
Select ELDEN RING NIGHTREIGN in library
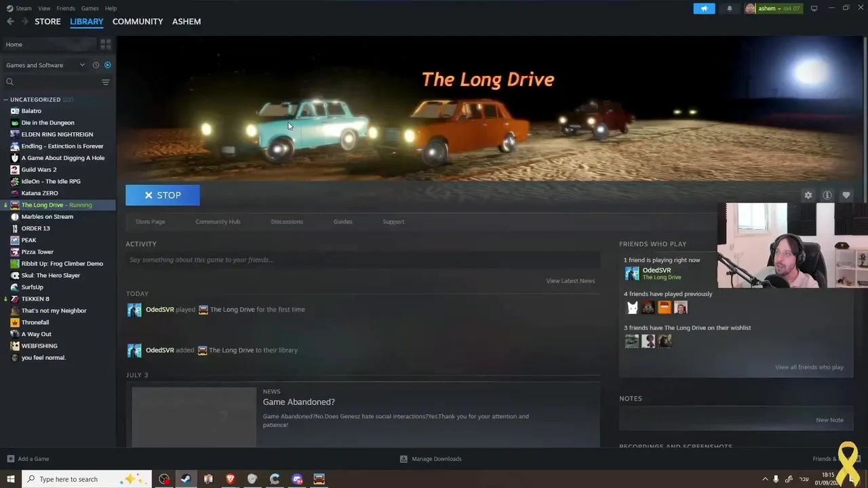click(58, 134)
